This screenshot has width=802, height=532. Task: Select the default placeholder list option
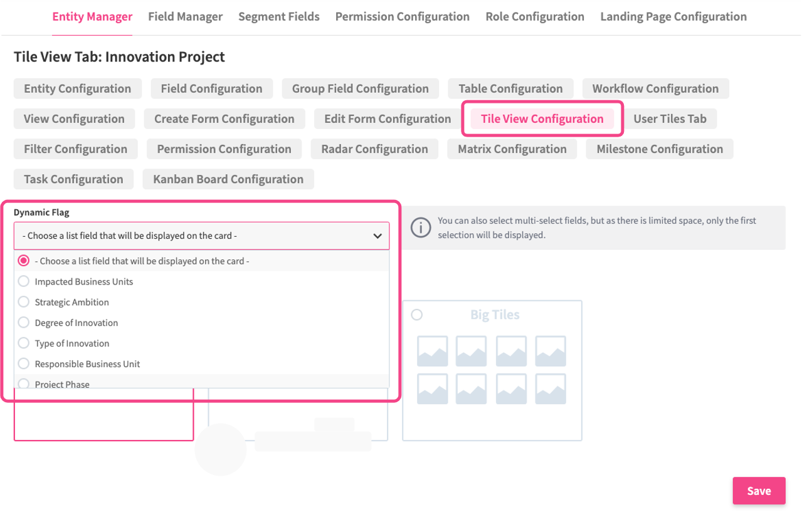[142, 261]
